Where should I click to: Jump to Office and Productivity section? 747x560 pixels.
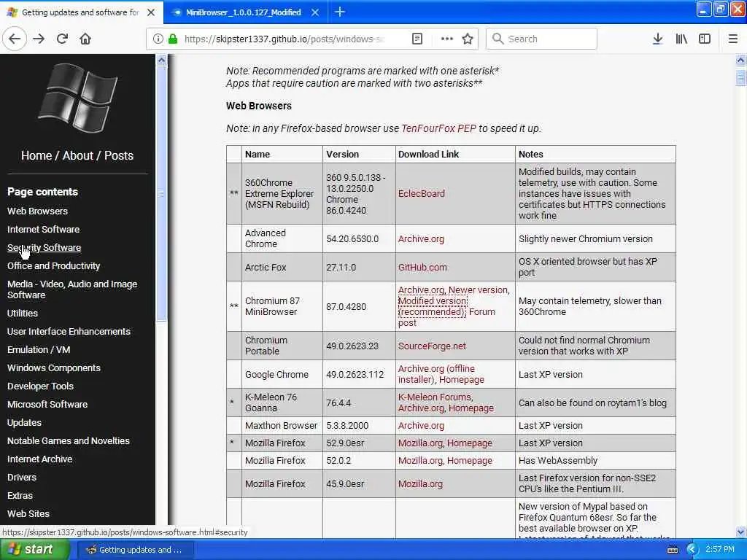(x=53, y=265)
